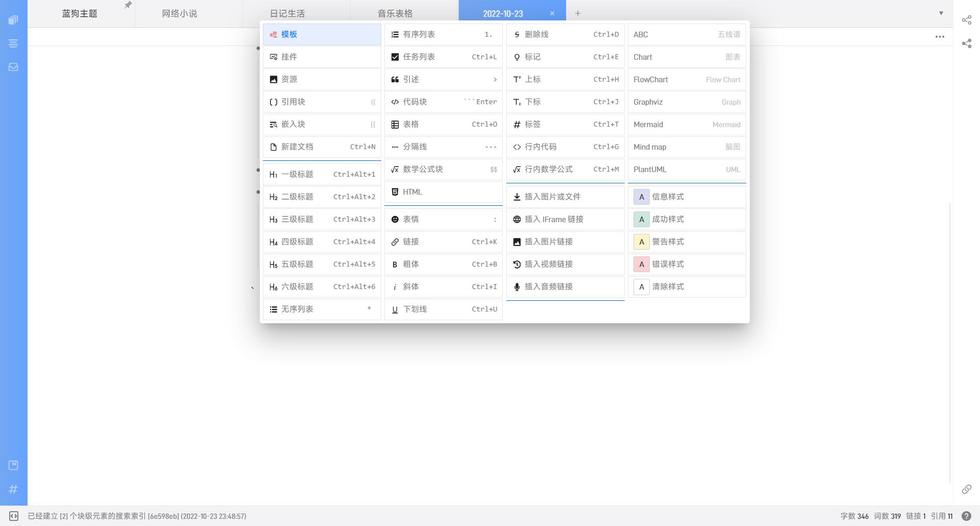Expand the 引述 submenu arrow
The image size is (980, 526).
pyautogui.click(x=495, y=79)
